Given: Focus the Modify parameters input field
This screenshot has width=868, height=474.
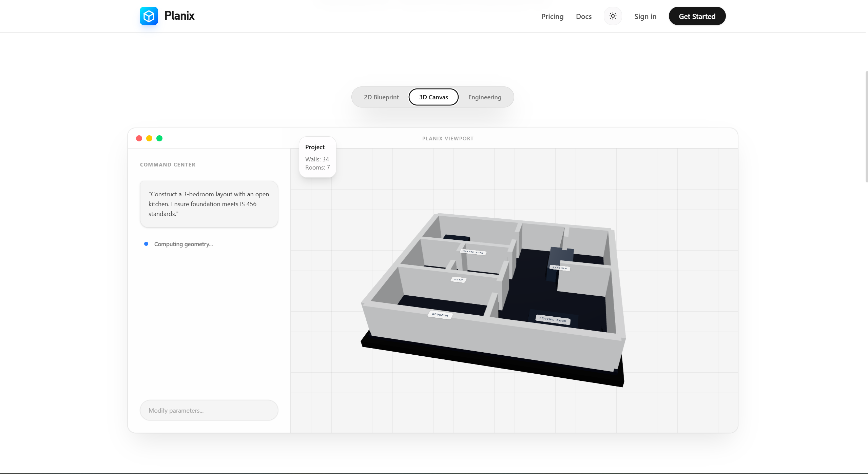Looking at the screenshot, I should pyautogui.click(x=209, y=410).
